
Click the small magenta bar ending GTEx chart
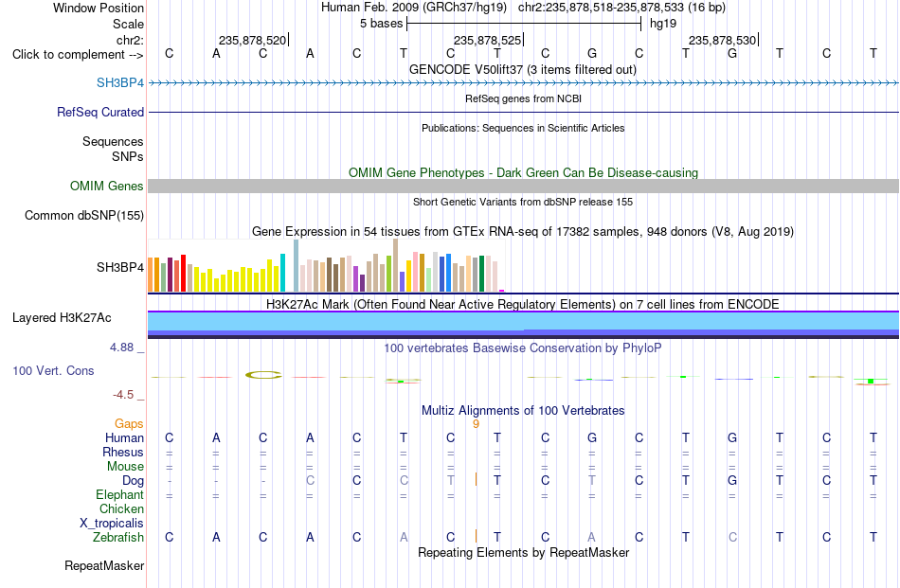coord(502,291)
